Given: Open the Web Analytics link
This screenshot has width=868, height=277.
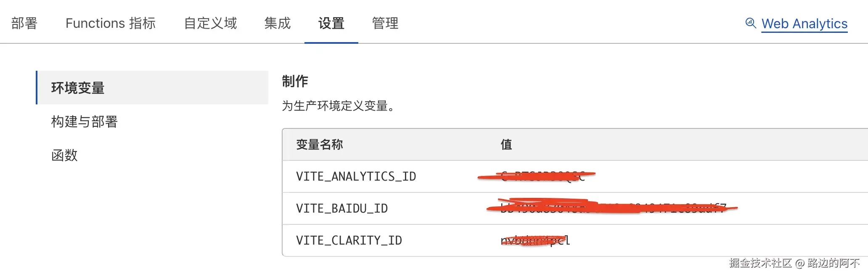Looking at the screenshot, I should [804, 24].
